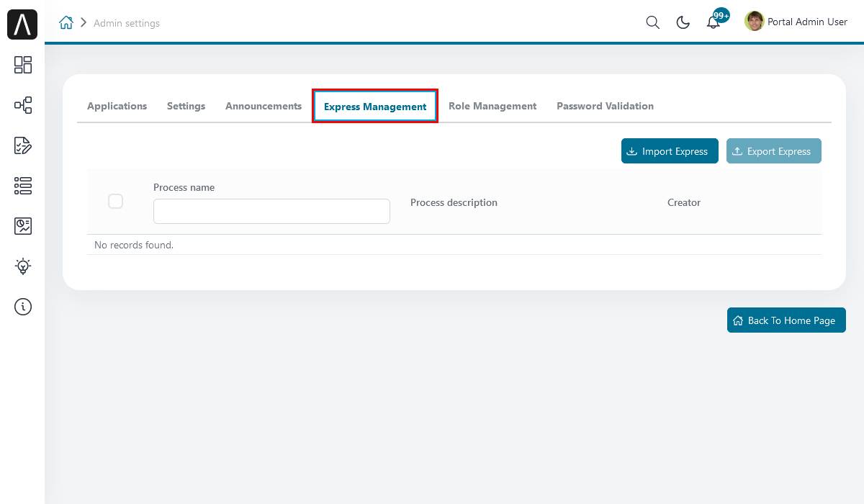Click the user avatar picture
864x504 pixels.
[754, 22]
